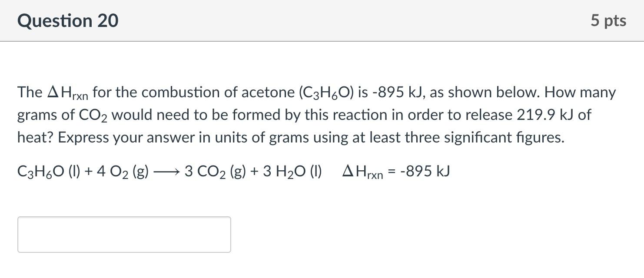Viewport: 644px width, 278px height.
Task: Click the horizontal divider under the header
Action: pyautogui.click(x=322, y=41)
